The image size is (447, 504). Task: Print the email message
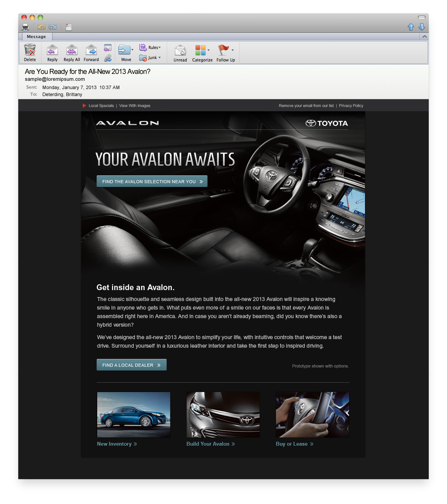(25, 27)
